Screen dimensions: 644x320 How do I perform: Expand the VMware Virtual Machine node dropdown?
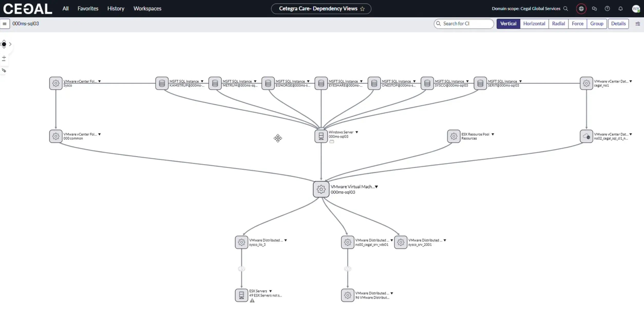point(376,187)
